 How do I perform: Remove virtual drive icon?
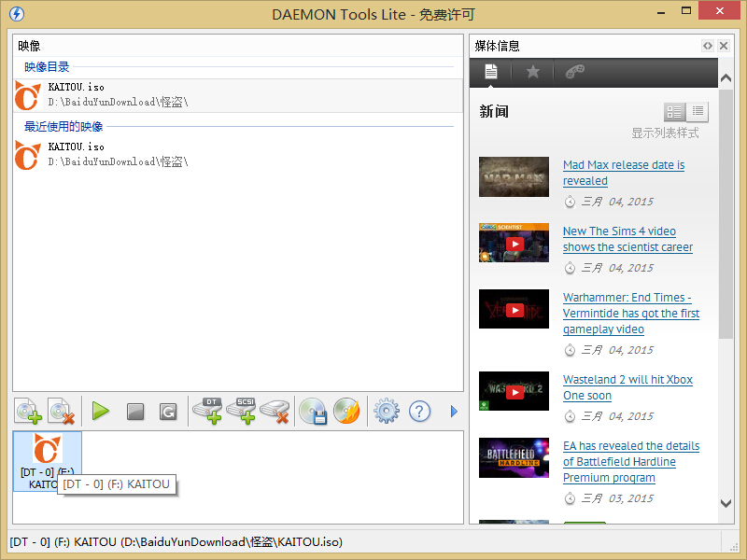click(275, 411)
